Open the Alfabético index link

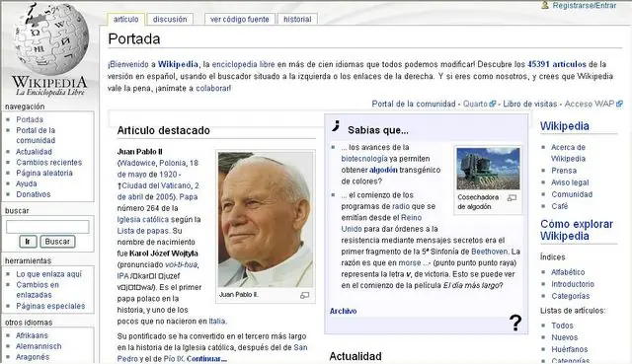coord(568,272)
